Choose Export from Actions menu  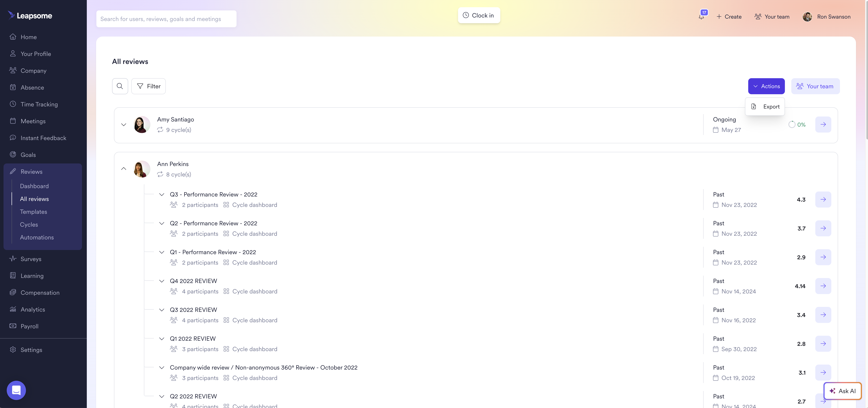765,107
